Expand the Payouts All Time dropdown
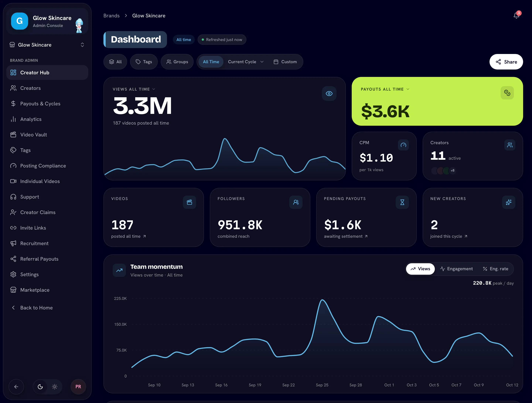The height and width of the screenshot is (403, 532). [385, 89]
